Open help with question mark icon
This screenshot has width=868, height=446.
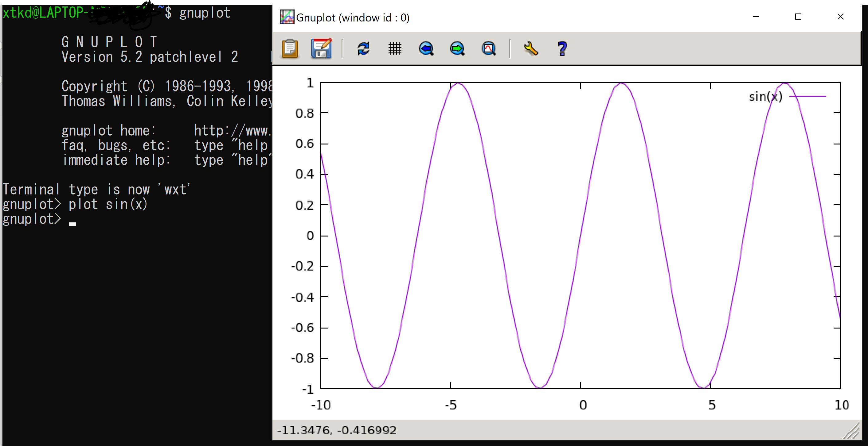coord(562,49)
